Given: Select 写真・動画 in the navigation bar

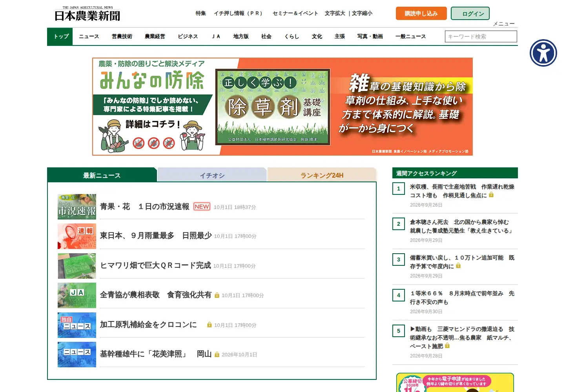Looking at the screenshot, I should (370, 36).
